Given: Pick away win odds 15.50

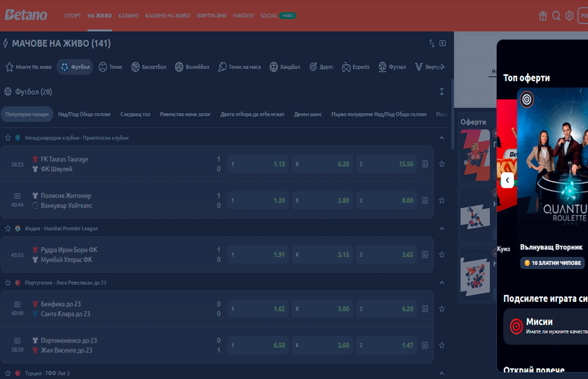Looking at the screenshot, I should (386, 164).
